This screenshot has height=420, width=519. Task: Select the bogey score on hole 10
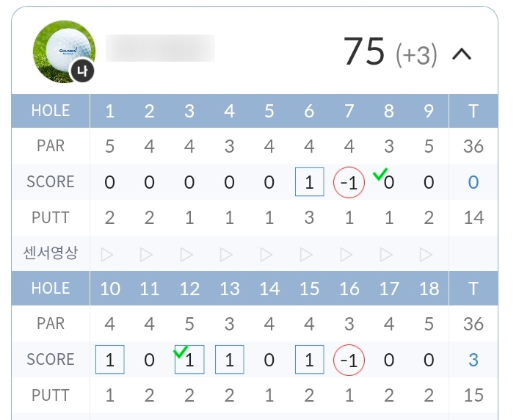point(110,360)
